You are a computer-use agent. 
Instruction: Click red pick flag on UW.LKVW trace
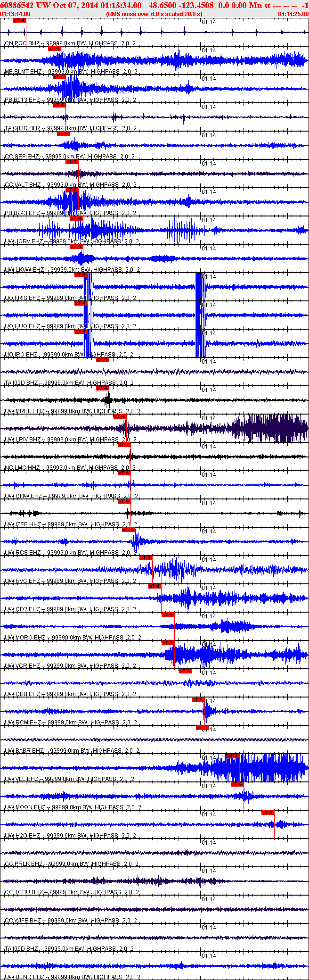76,247
